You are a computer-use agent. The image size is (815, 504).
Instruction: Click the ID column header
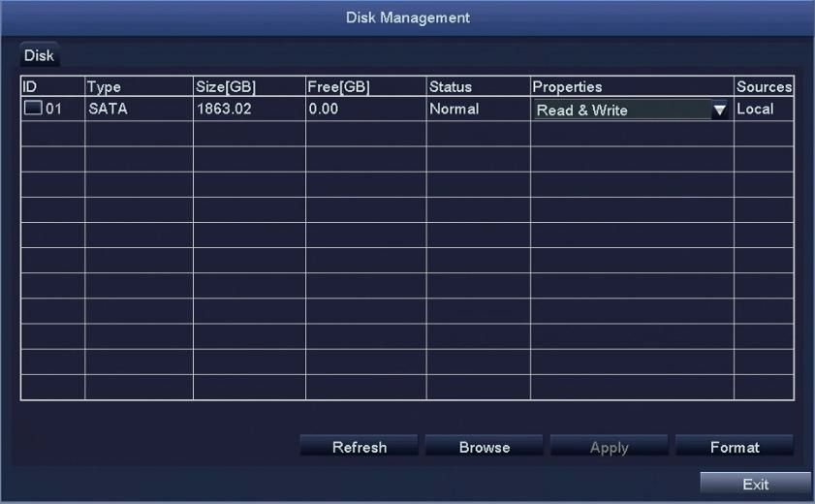52,87
